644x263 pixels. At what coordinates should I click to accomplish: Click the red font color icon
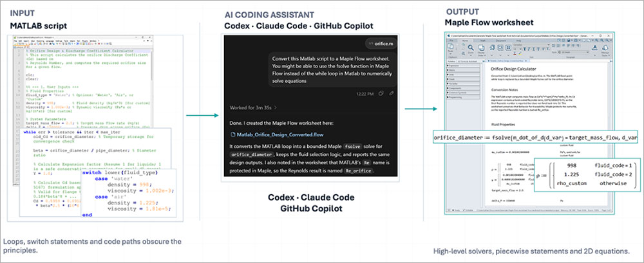click(515, 53)
